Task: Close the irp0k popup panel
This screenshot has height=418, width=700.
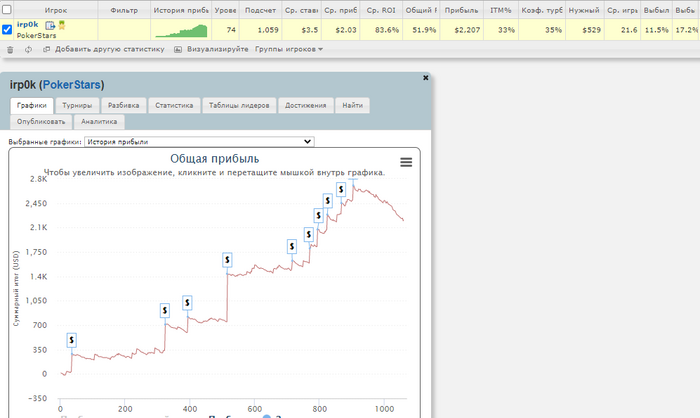Action: (425, 78)
